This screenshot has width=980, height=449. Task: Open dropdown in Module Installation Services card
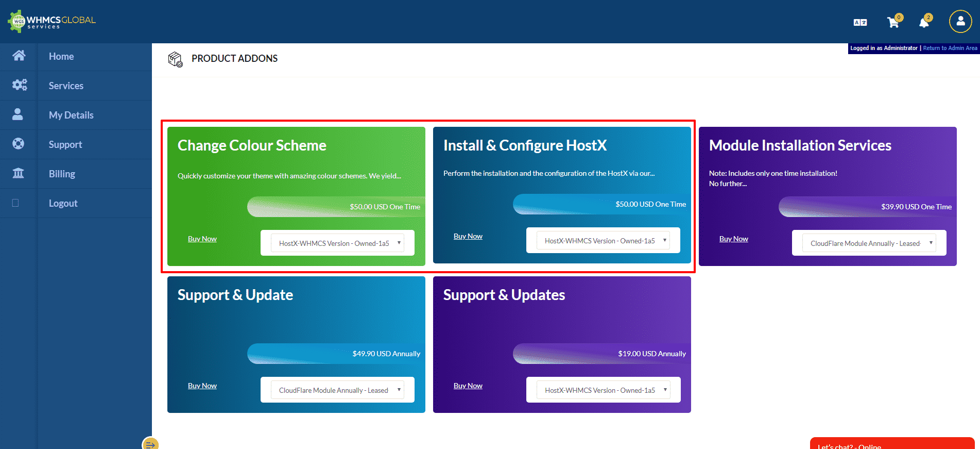pos(869,243)
